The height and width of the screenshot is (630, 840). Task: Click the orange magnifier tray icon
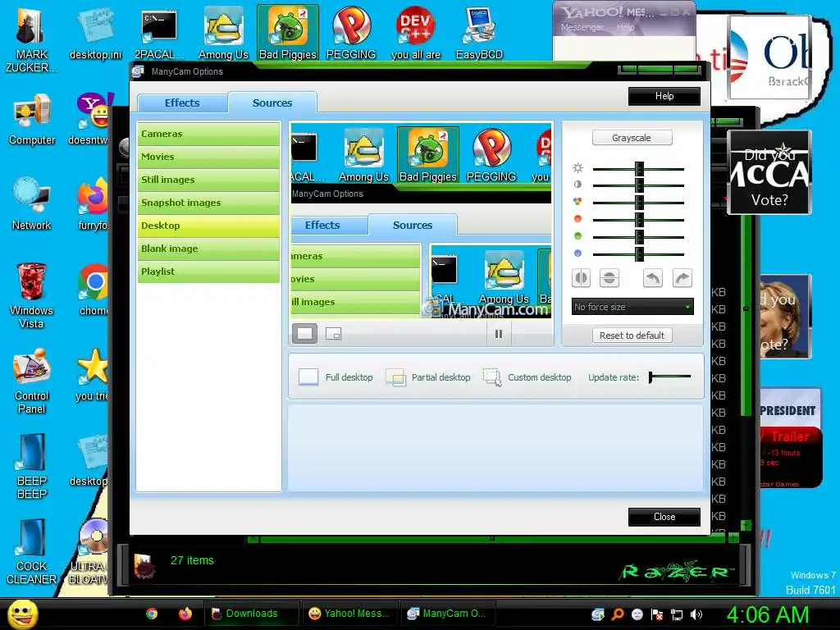tap(618, 614)
